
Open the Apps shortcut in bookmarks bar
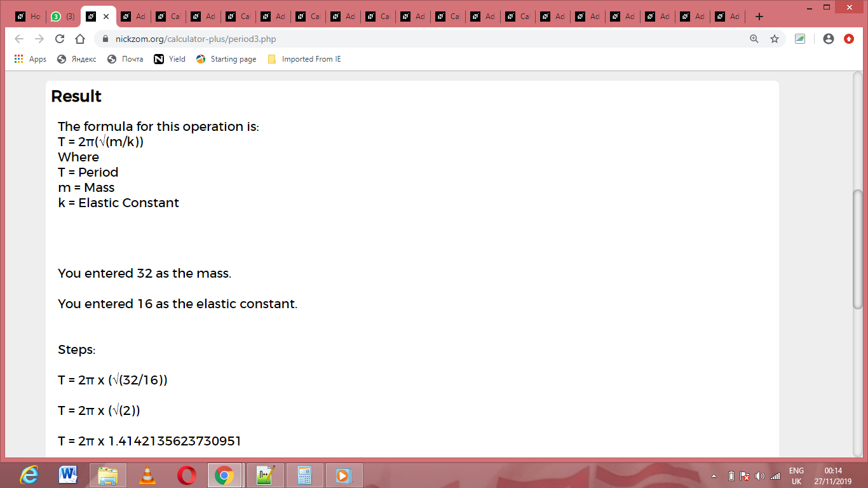click(31, 59)
